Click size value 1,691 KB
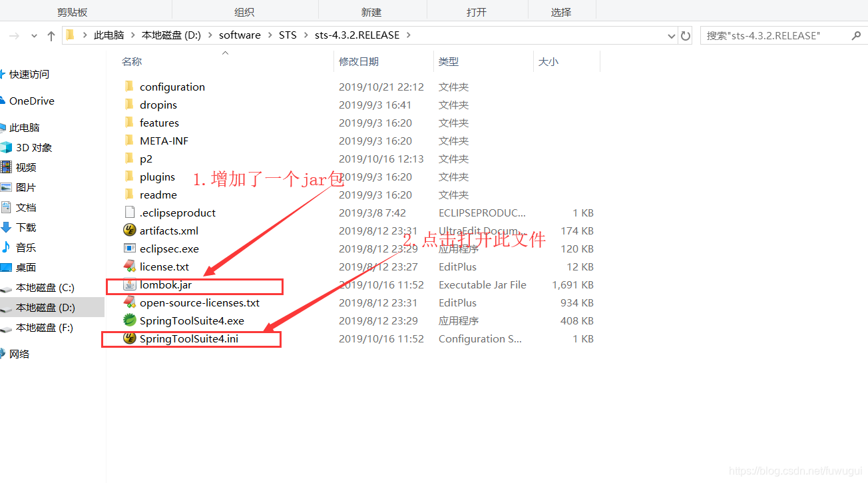 [572, 284]
